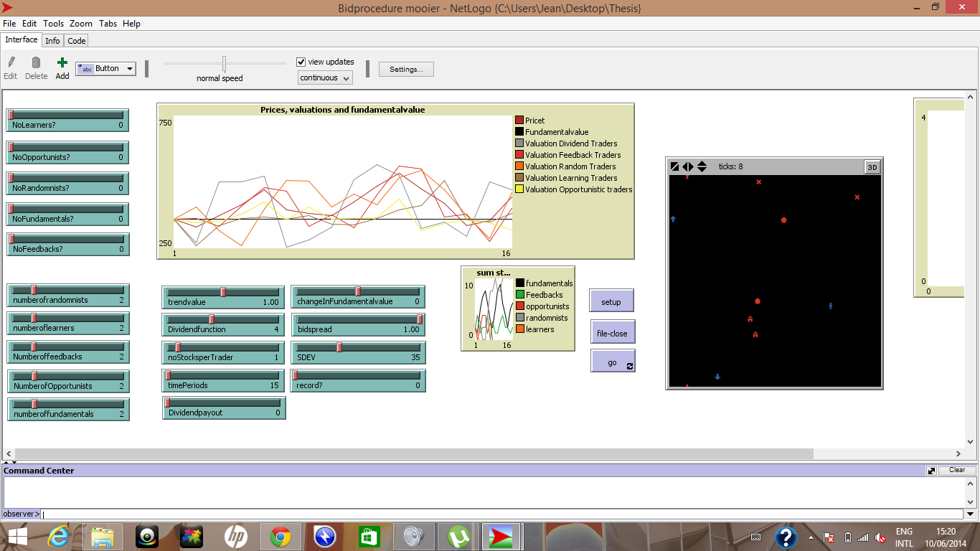Switch the world view to 3D
Viewport: 980px width, 551px height.
tap(872, 167)
